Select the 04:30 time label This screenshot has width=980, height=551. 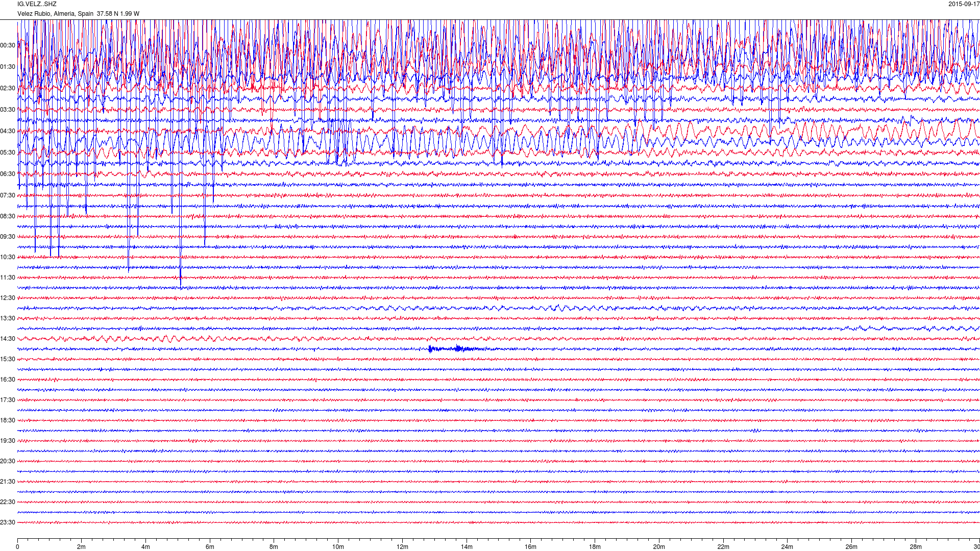coord(8,131)
